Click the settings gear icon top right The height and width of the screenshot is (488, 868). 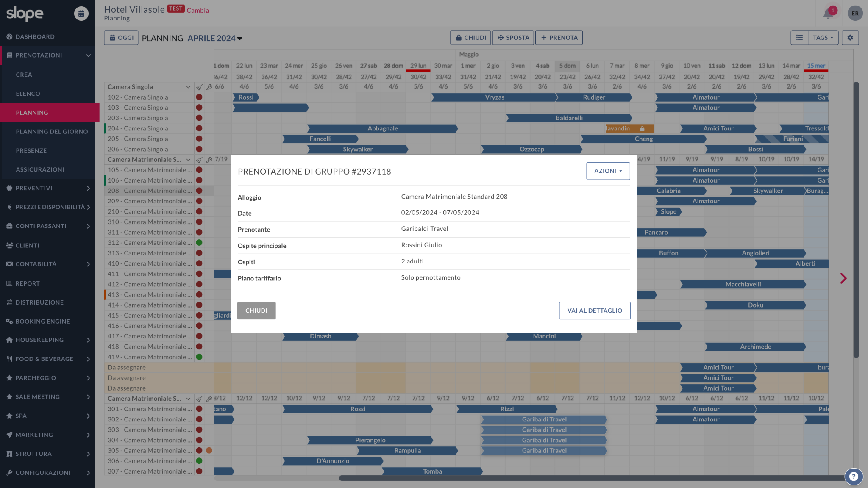[x=850, y=37]
